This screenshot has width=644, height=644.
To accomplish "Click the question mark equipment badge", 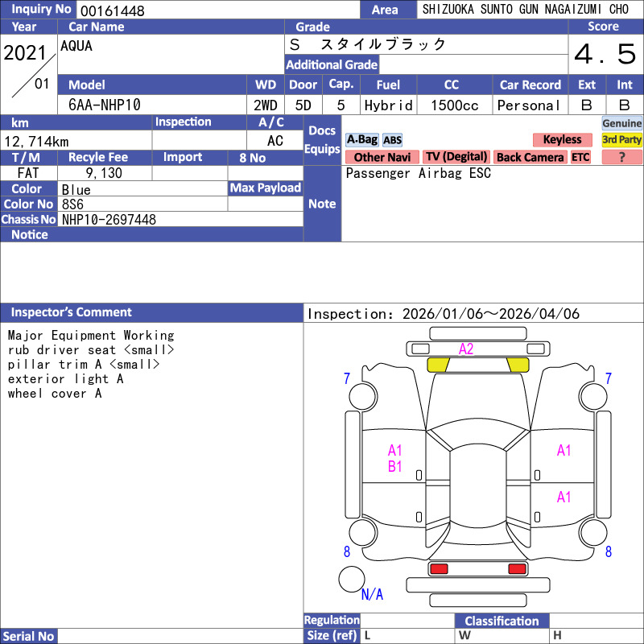I will pos(621,158).
